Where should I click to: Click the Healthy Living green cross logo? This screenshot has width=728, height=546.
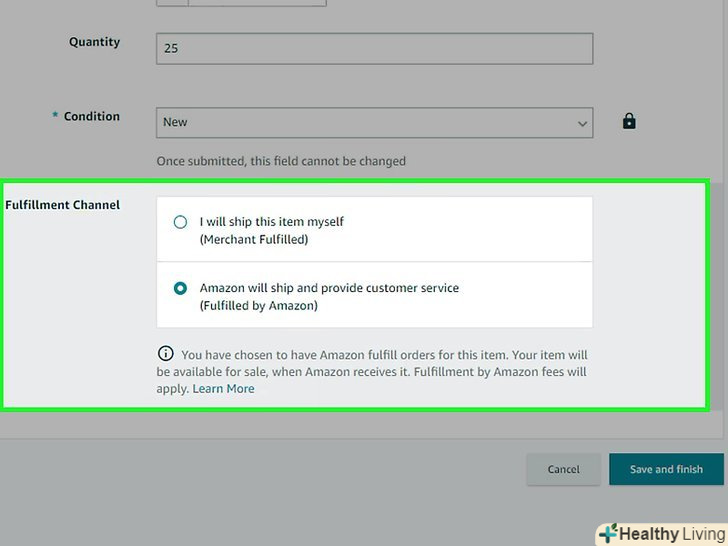(x=607, y=533)
